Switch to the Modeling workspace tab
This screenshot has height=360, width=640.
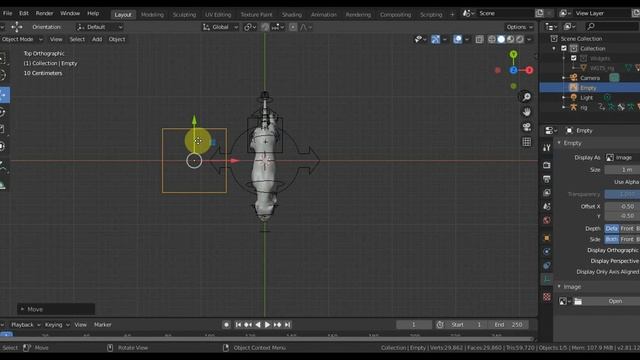(x=152, y=14)
